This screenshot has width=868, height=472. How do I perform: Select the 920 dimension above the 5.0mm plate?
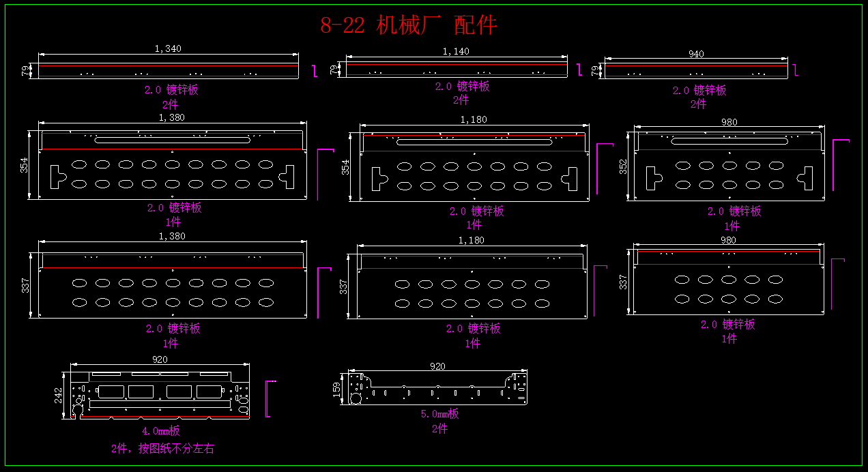[437, 366]
